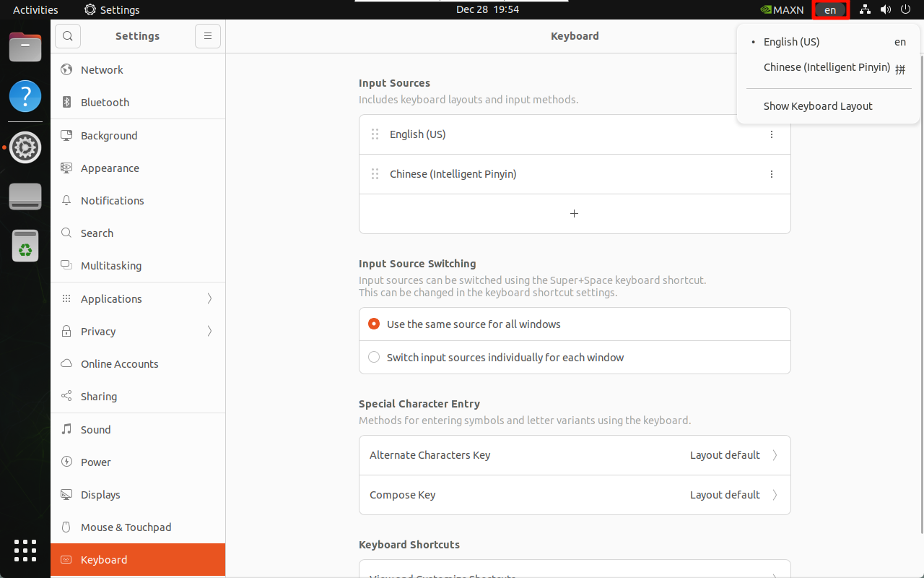Click the Notifications bell icon
Screen dimensions: 924x578
(66, 200)
